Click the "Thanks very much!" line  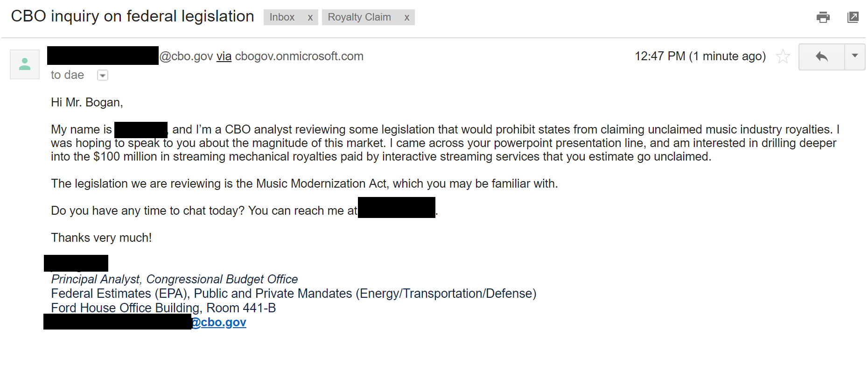(x=101, y=238)
